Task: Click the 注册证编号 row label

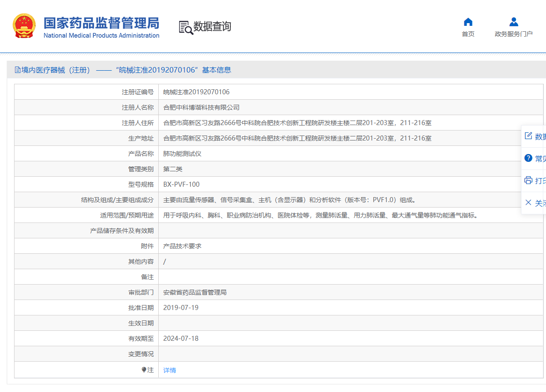Action: tap(138, 92)
